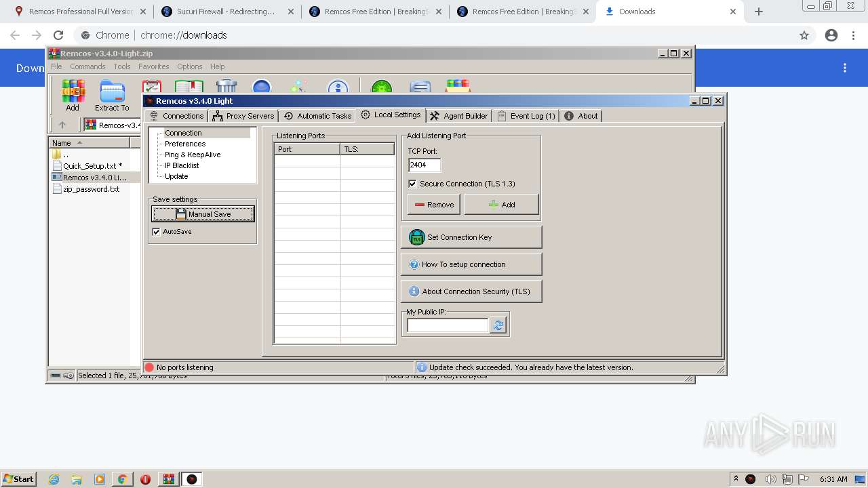Image resolution: width=868 pixels, height=488 pixels.
Task: Open the Tools menu in WinRAR
Action: pos(122,66)
